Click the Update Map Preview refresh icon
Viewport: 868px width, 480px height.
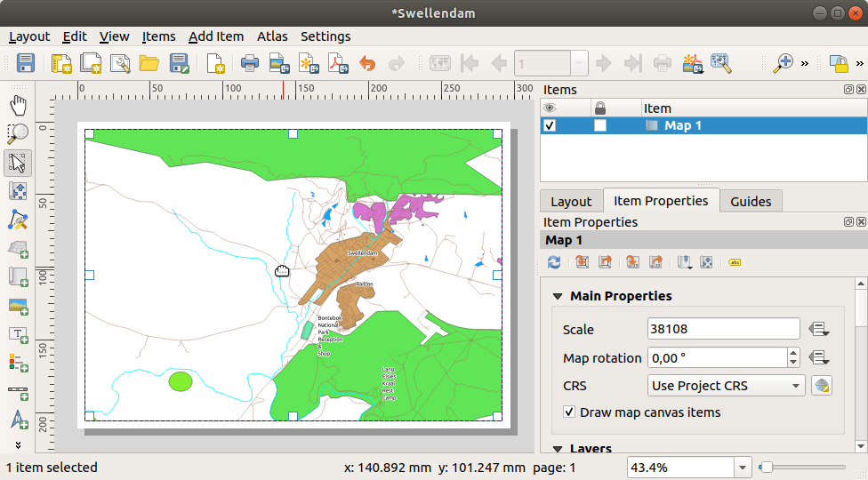click(x=554, y=262)
